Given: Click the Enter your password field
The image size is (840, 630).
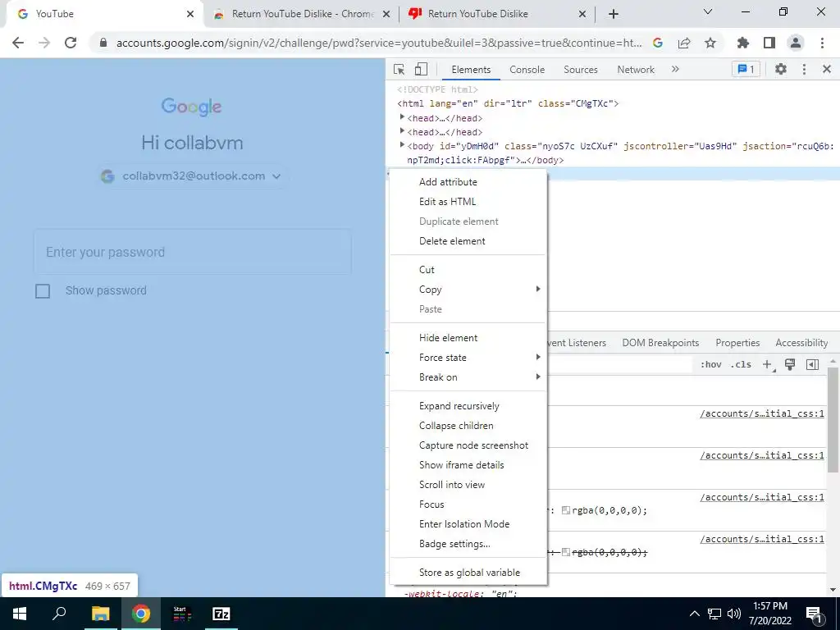Looking at the screenshot, I should (x=192, y=252).
